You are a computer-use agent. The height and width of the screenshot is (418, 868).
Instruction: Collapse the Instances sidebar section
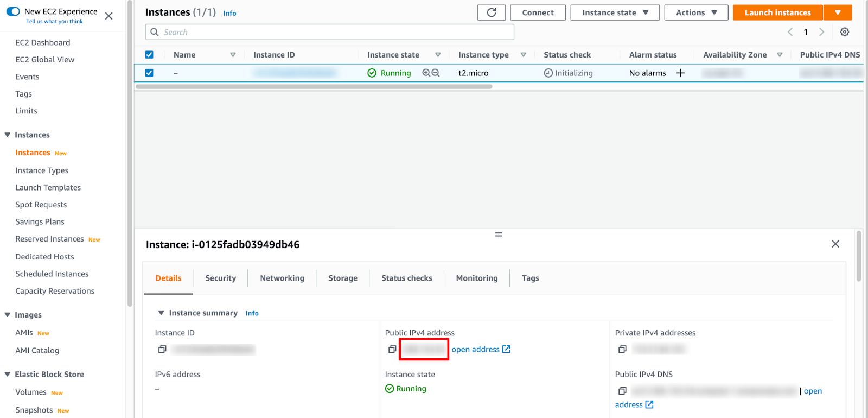tap(8, 135)
